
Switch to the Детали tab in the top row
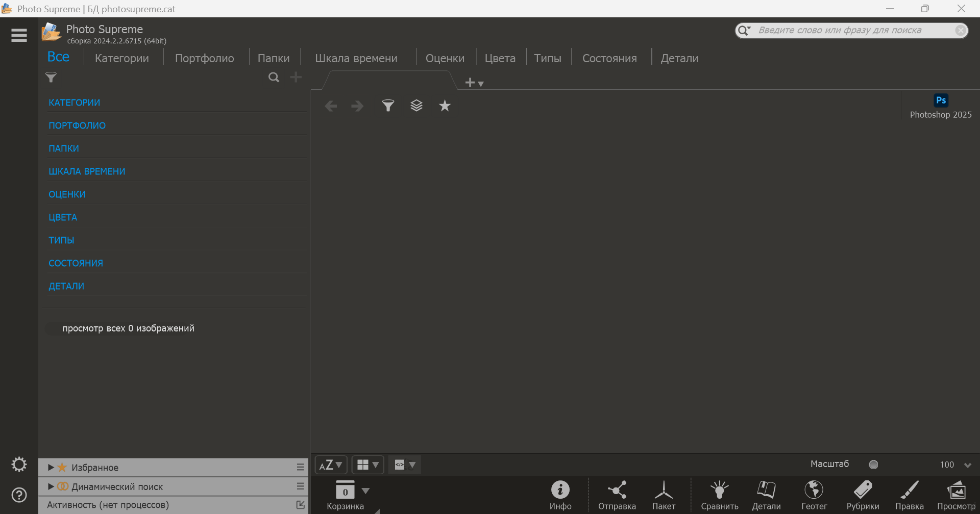[679, 59]
